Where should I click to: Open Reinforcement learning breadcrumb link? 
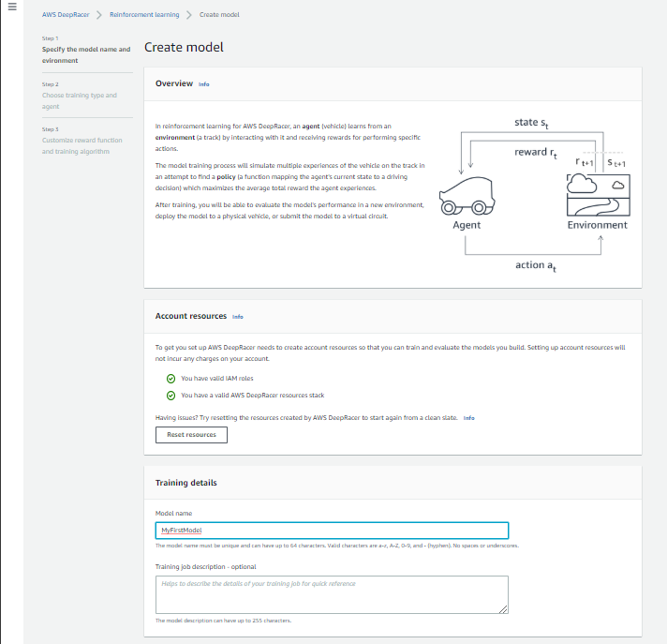[x=144, y=14]
